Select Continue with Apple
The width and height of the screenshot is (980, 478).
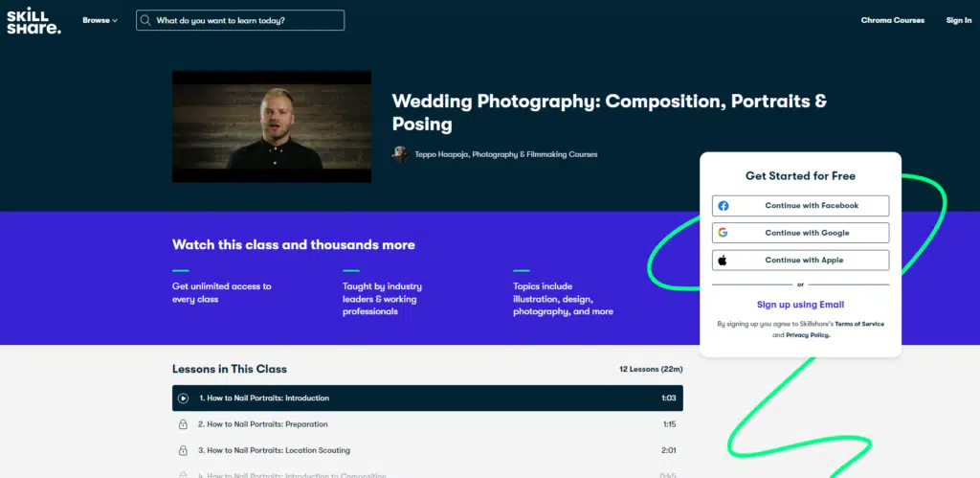801,261
